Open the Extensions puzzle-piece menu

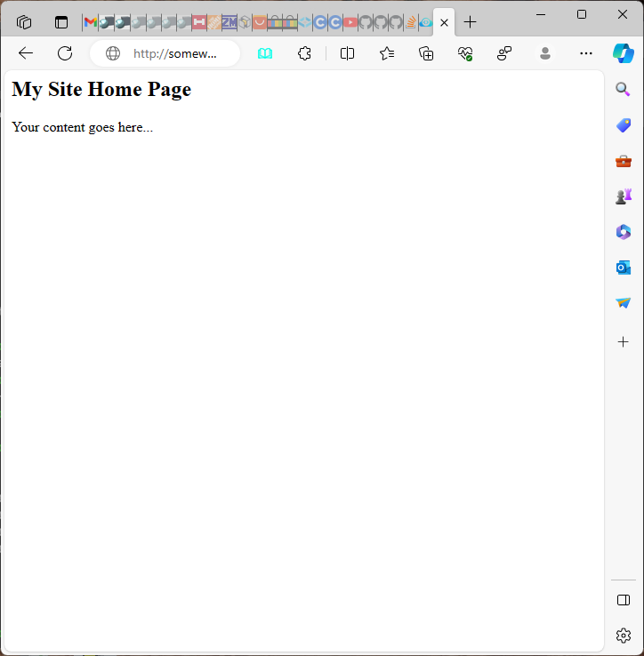tap(304, 53)
